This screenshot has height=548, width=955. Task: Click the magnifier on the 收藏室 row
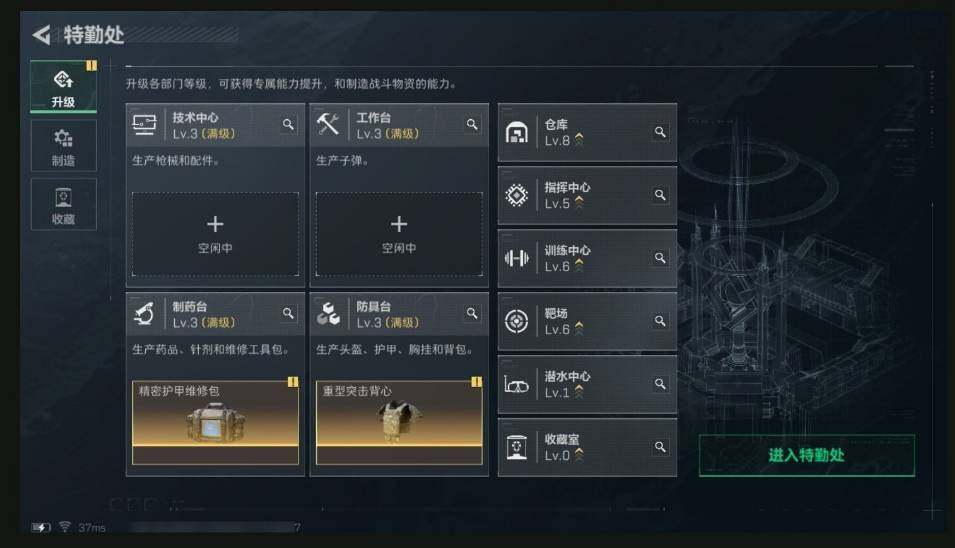click(x=660, y=448)
